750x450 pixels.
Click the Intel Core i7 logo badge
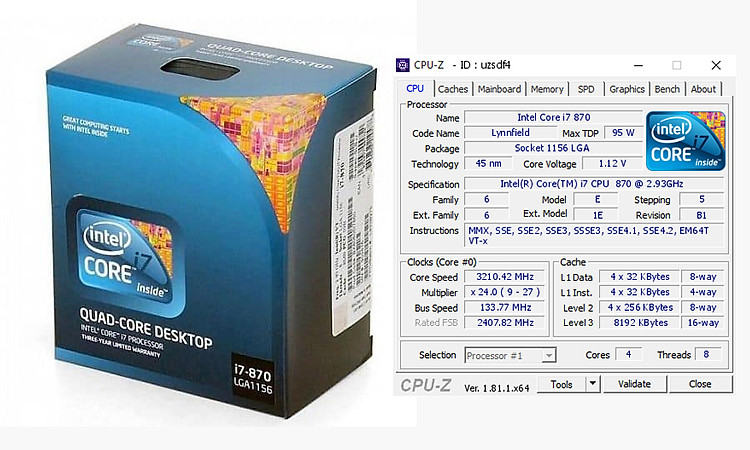[684, 139]
